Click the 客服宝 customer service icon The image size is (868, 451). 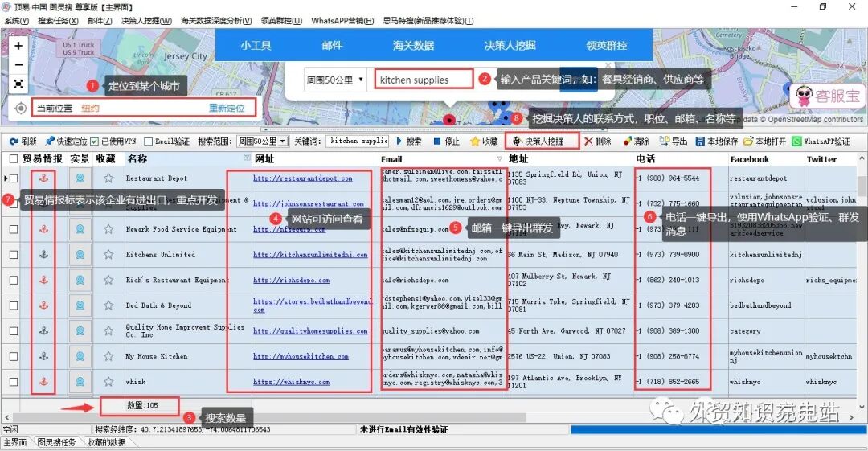click(x=827, y=96)
